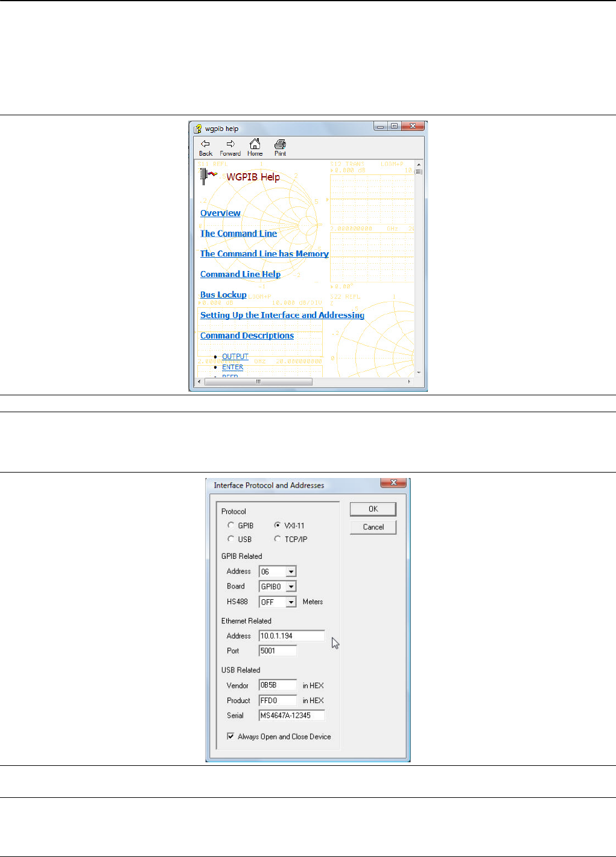Viewport: 616px width, 857px height.
Task: Open the HS488 OFF dropdown
Action: pyautogui.click(x=291, y=602)
